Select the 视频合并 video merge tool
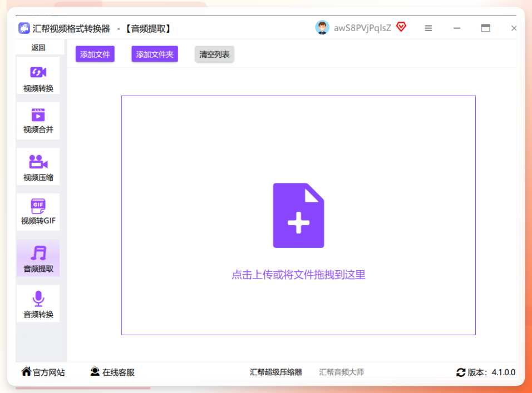This screenshot has height=393, width=532. 38,121
